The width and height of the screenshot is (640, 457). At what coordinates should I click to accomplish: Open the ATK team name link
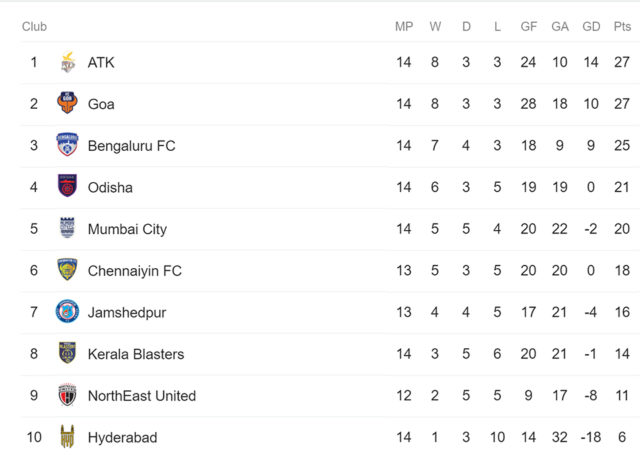(101, 63)
